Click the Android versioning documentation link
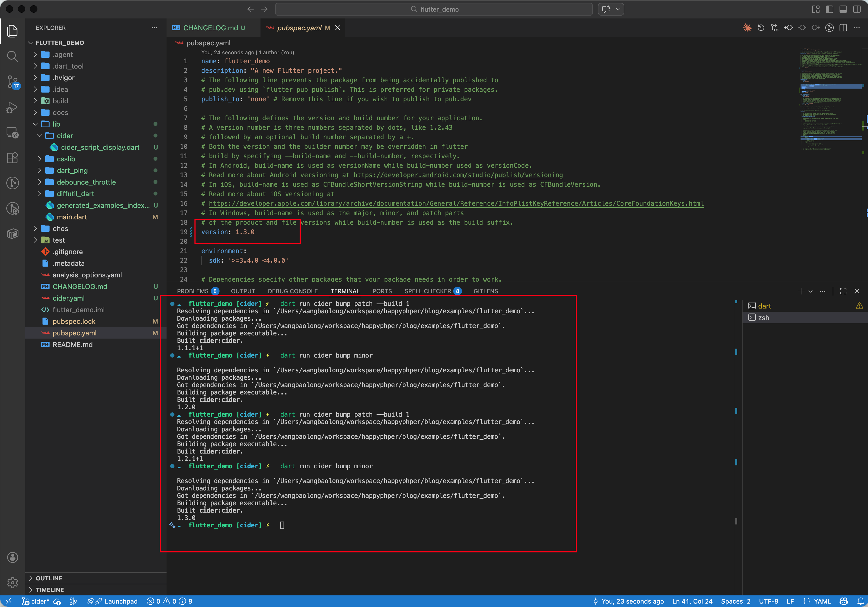This screenshot has height=607, width=868. (x=458, y=175)
